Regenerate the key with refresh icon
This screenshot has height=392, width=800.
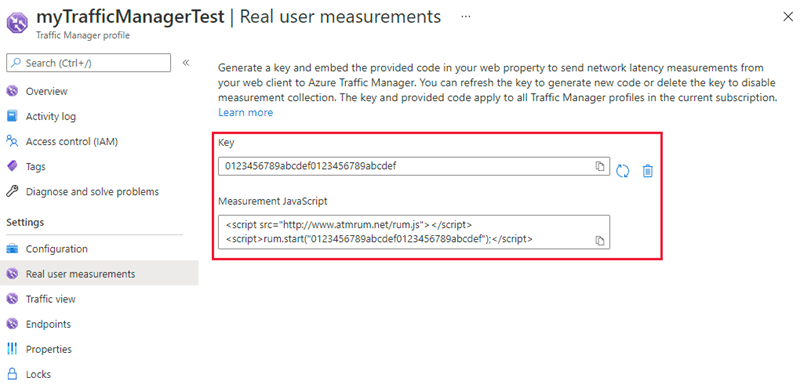pyautogui.click(x=622, y=170)
